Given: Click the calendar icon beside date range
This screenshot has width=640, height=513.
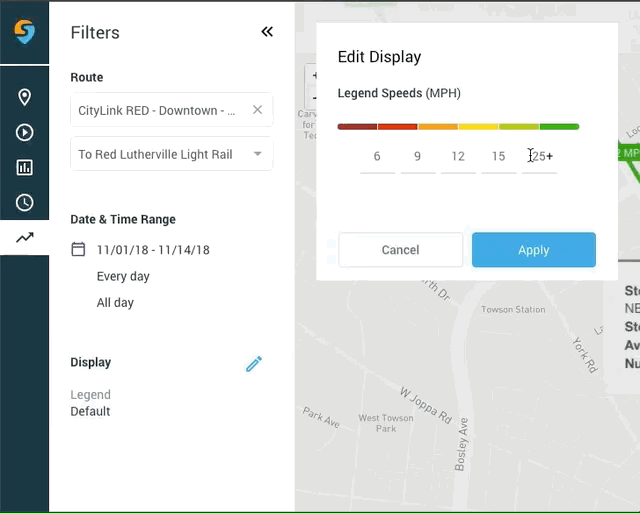Looking at the screenshot, I should point(78,249).
